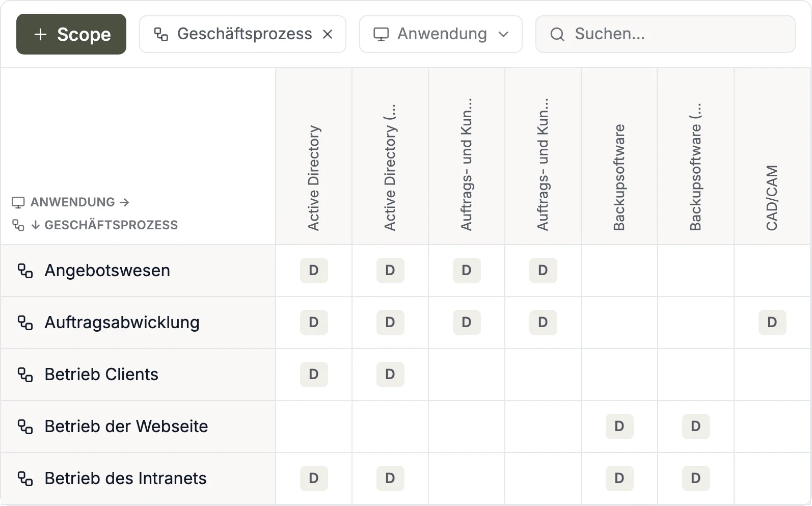812x506 pixels.
Task: Click the process icon beside Betrieb Clients
Action: tap(25, 375)
